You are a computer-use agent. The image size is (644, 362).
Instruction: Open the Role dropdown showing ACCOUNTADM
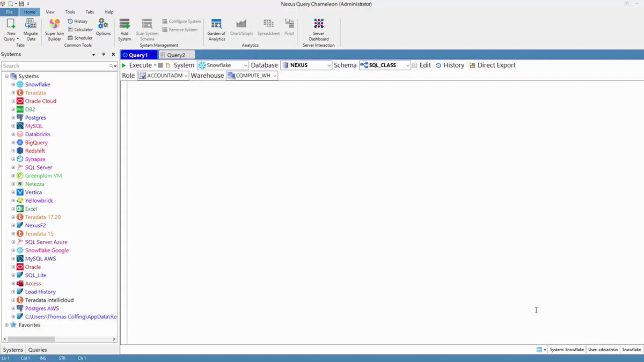(x=163, y=76)
